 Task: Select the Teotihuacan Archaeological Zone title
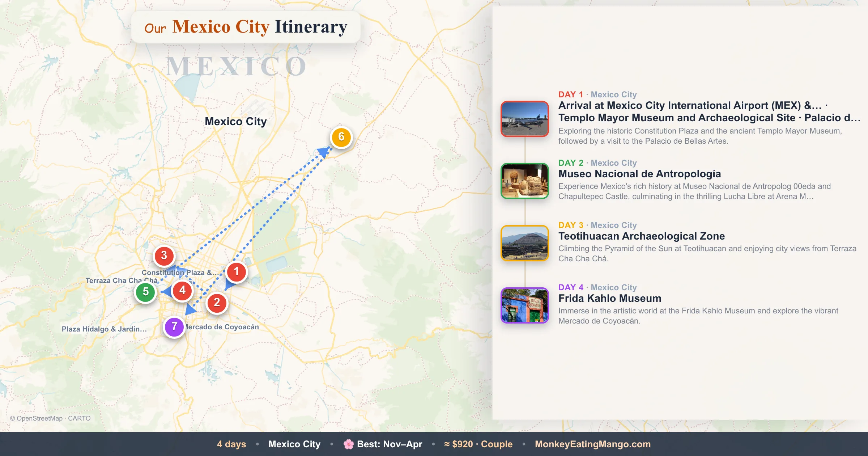tap(642, 236)
